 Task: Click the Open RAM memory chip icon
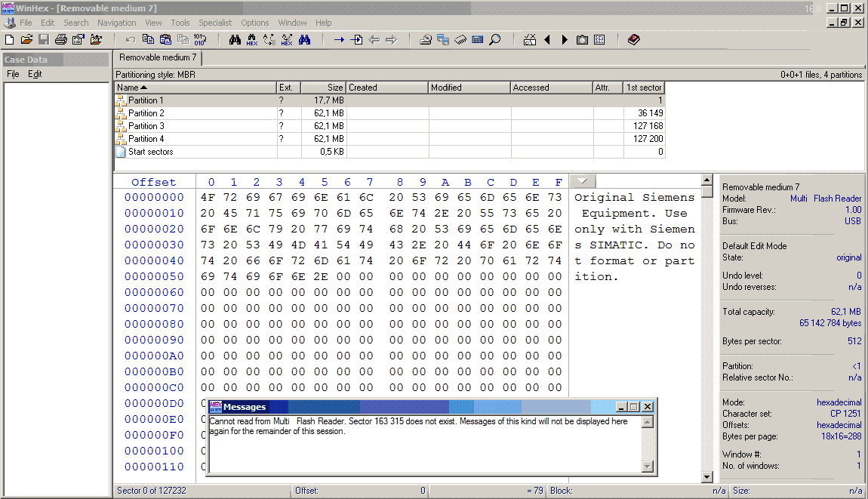pyautogui.click(x=460, y=40)
